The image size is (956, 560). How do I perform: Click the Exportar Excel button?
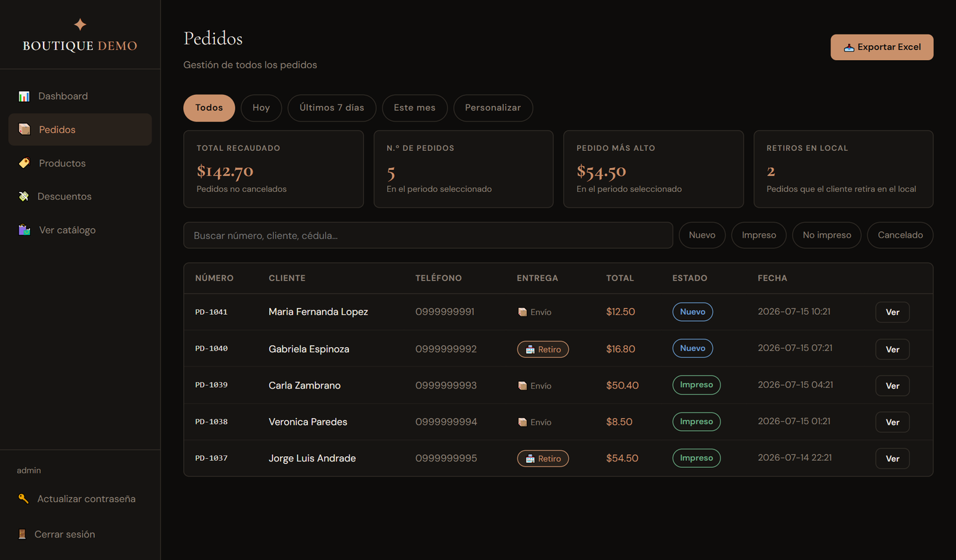(x=882, y=47)
